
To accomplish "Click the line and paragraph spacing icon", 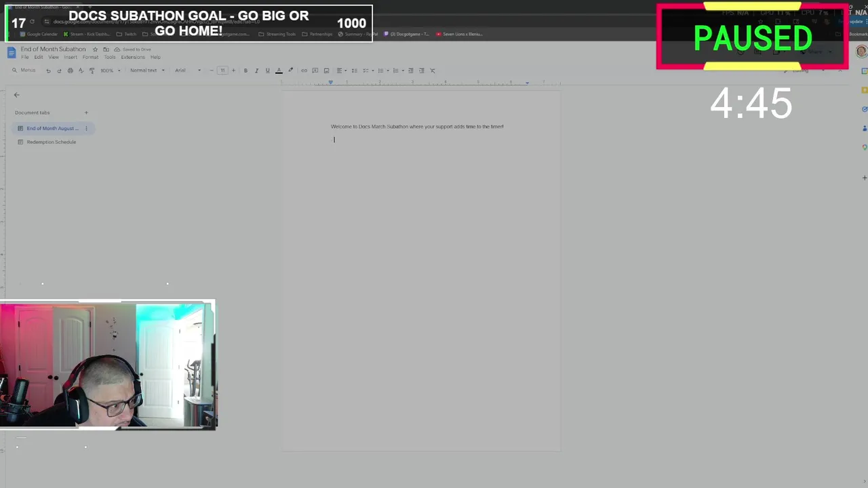I will coord(354,70).
